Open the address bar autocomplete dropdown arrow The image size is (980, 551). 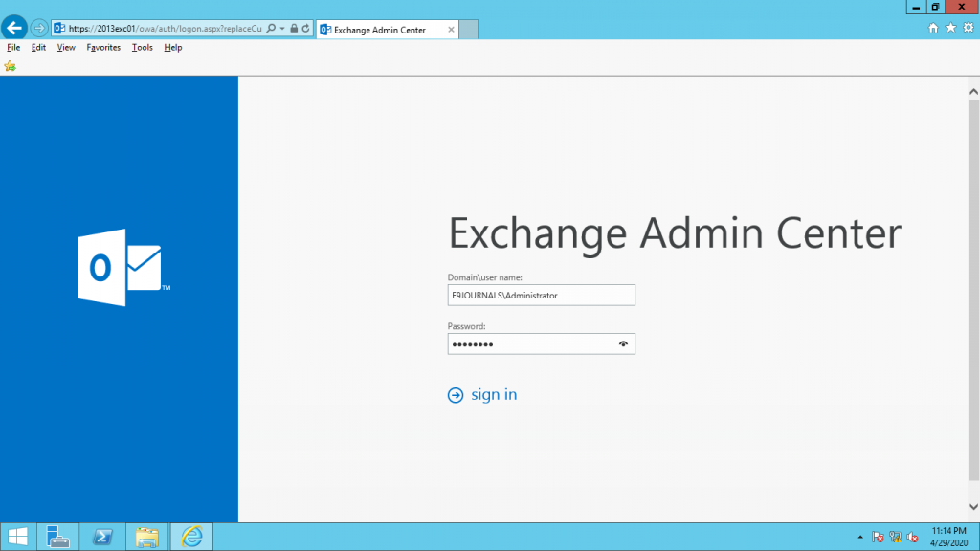(282, 28)
